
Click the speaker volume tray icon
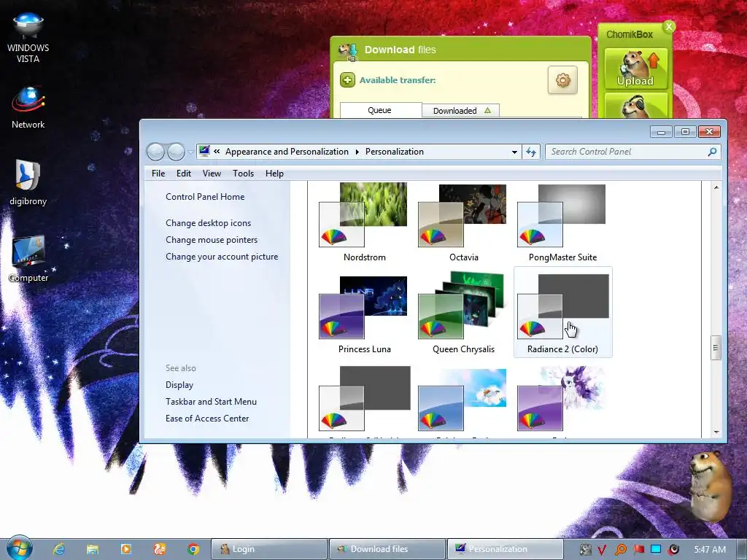(x=673, y=550)
